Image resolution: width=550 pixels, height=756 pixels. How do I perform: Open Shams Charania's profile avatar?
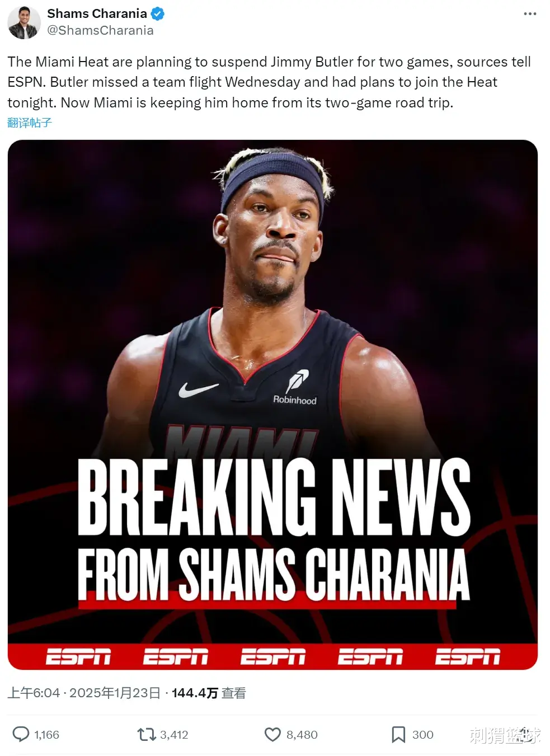coord(23,22)
